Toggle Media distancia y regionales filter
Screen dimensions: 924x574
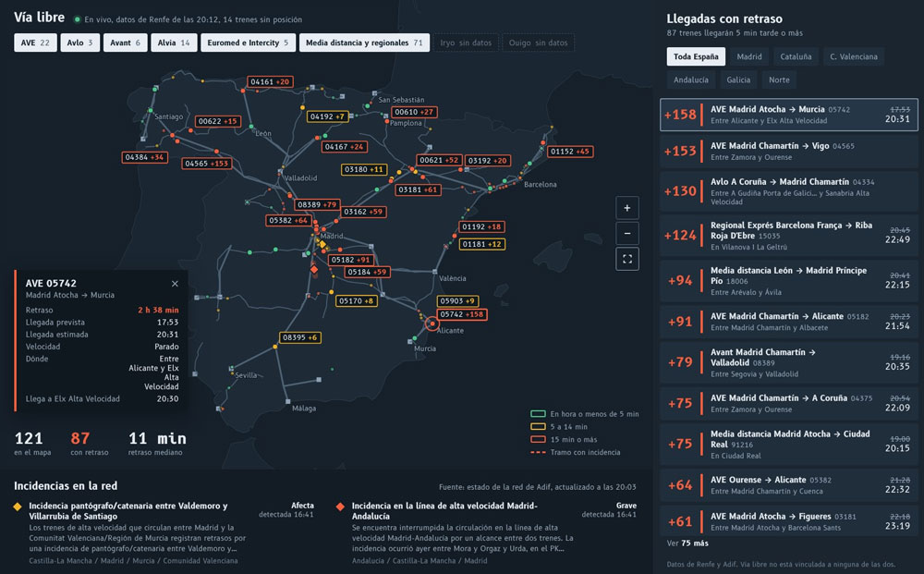coord(364,43)
